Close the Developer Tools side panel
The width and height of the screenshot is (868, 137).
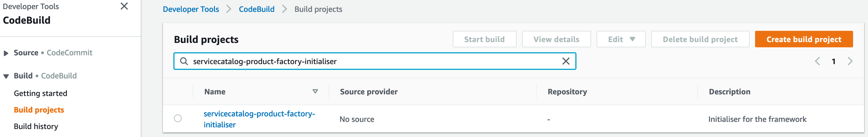(x=124, y=6)
